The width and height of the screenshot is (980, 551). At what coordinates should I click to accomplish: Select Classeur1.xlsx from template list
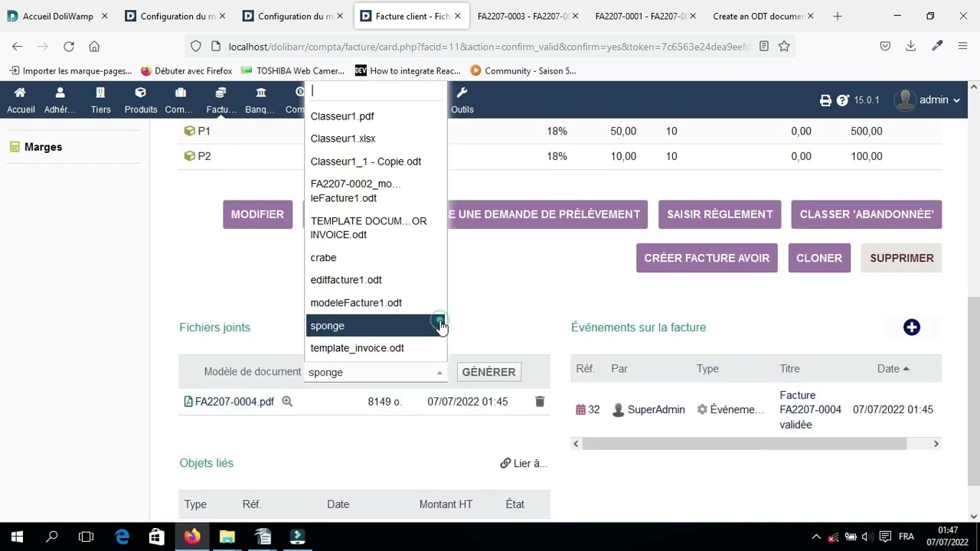click(x=376, y=139)
